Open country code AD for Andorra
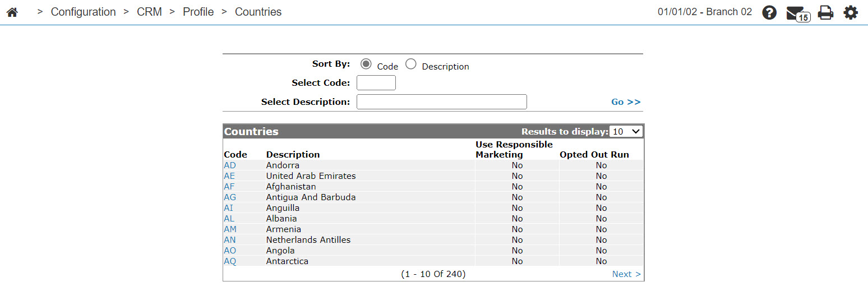 230,165
